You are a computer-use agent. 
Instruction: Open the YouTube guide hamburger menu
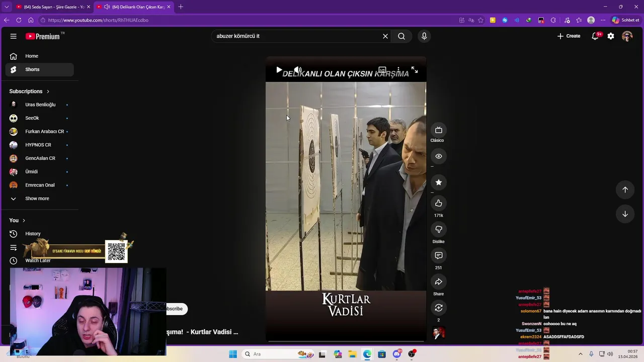coord(14,36)
